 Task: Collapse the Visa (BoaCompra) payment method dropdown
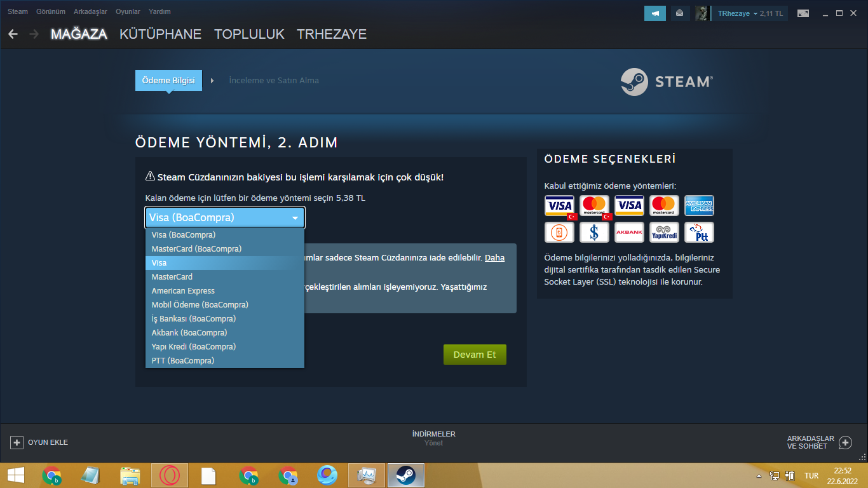coord(225,217)
